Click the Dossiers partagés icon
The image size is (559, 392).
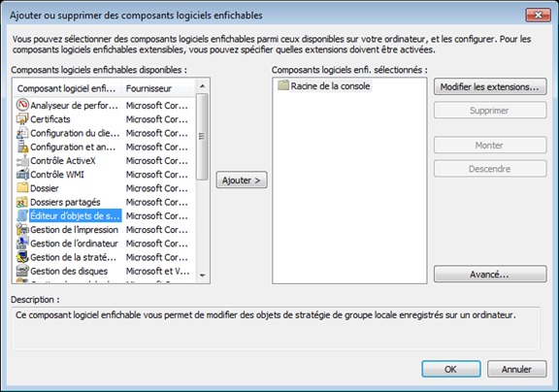tap(22, 202)
